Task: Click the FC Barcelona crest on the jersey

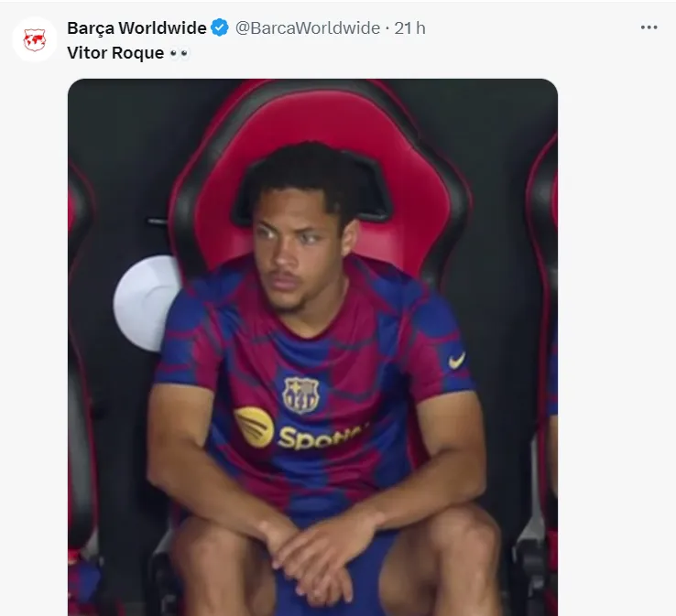Action: 300,394
